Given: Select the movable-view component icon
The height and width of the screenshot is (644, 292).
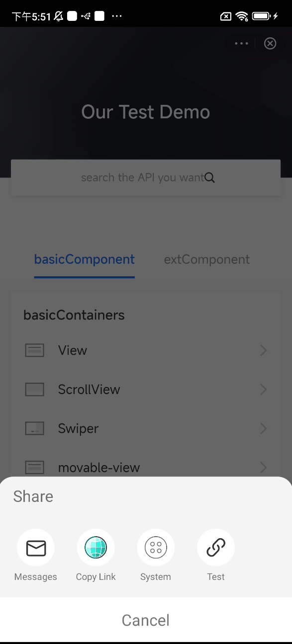Looking at the screenshot, I should point(34,467).
